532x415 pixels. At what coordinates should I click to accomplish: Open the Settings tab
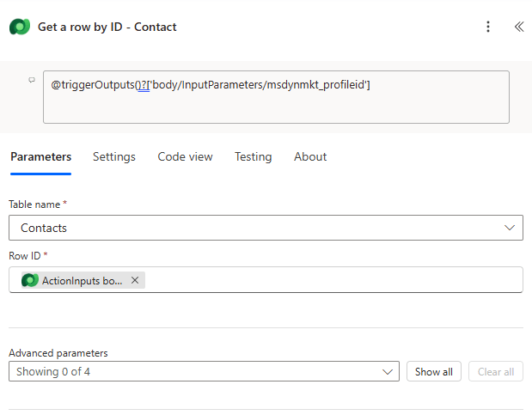(114, 156)
